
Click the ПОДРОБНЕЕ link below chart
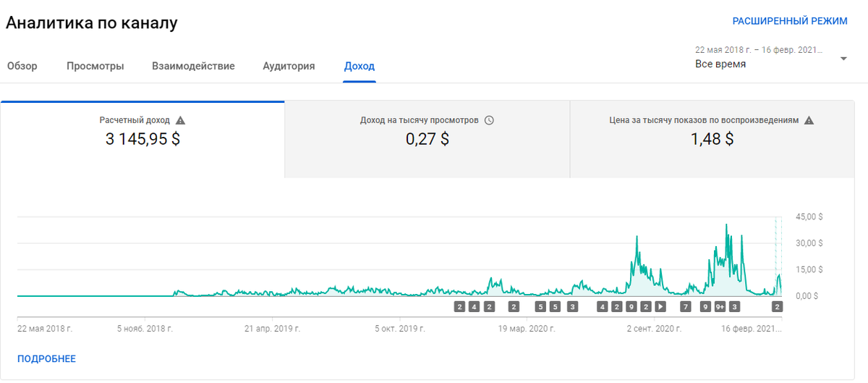(46, 358)
